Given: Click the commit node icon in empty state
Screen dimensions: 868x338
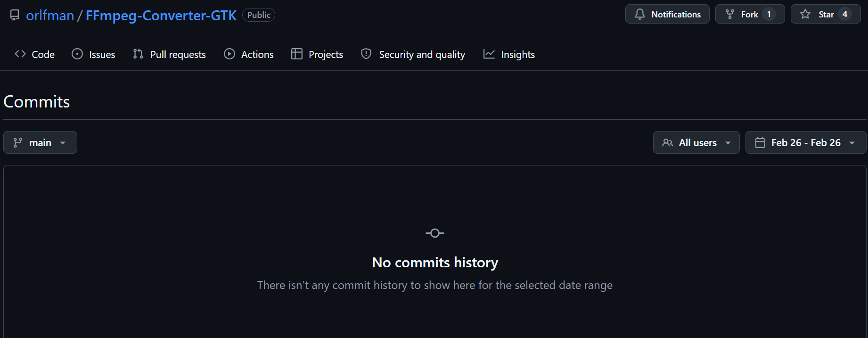Looking at the screenshot, I should coord(435,233).
